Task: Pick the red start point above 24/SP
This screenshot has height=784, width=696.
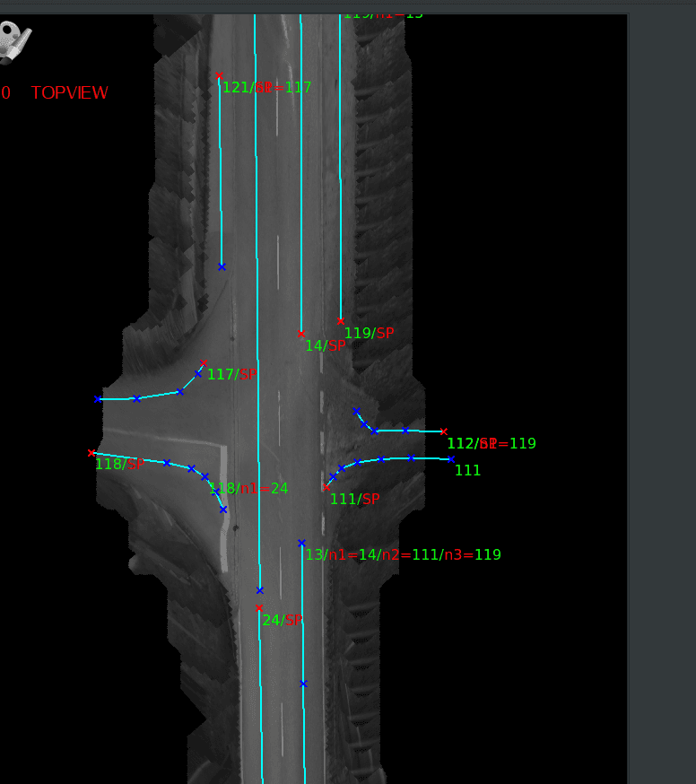Action: coord(259,608)
